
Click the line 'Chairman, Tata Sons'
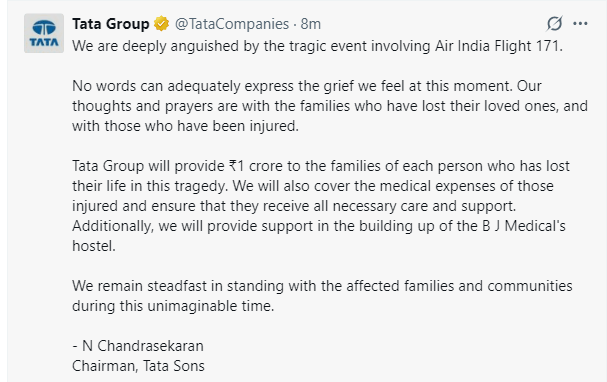click(138, 366)
